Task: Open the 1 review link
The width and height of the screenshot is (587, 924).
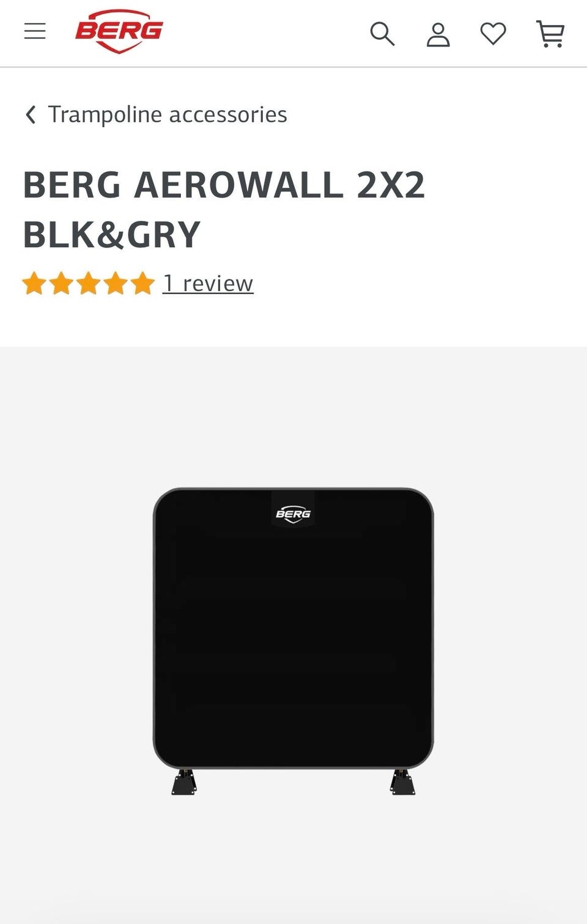Action: [x=208, y=283]
